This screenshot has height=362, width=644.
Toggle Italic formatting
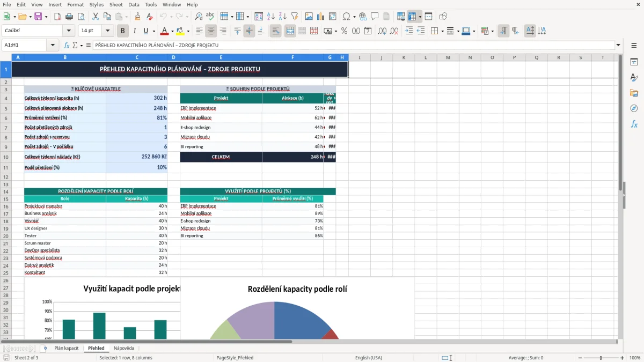point(134,31)
